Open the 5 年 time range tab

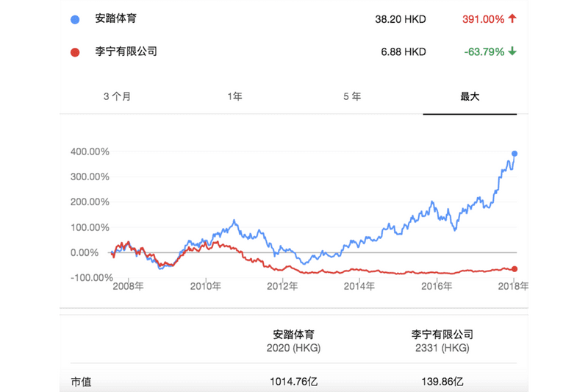(352, 97)
